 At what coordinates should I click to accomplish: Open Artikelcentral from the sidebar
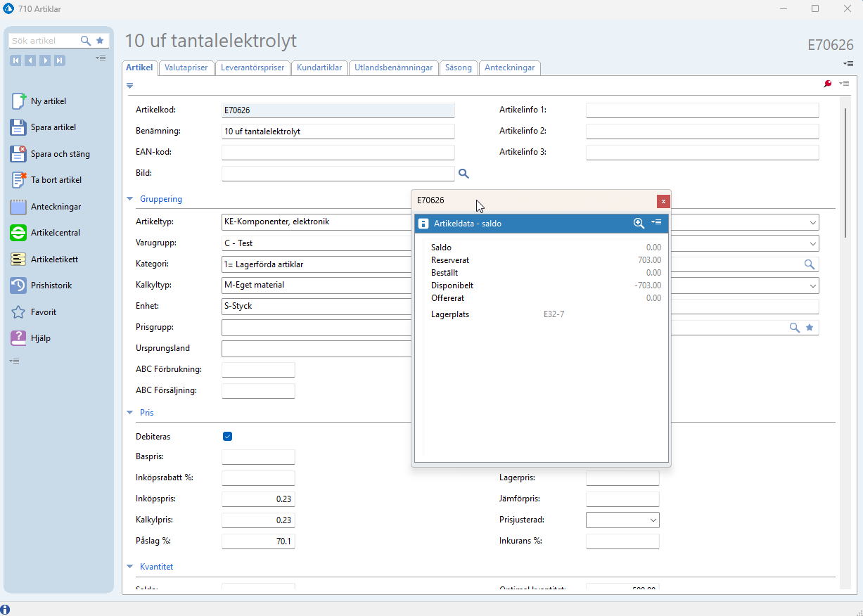pos(19,233)
